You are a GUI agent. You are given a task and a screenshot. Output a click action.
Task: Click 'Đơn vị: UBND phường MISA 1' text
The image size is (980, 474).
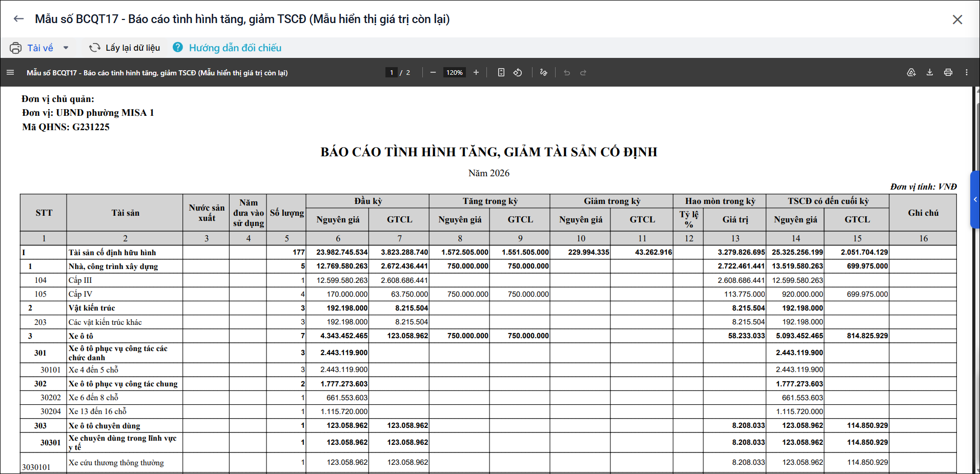pyautogui.click(x=88, y=113)
